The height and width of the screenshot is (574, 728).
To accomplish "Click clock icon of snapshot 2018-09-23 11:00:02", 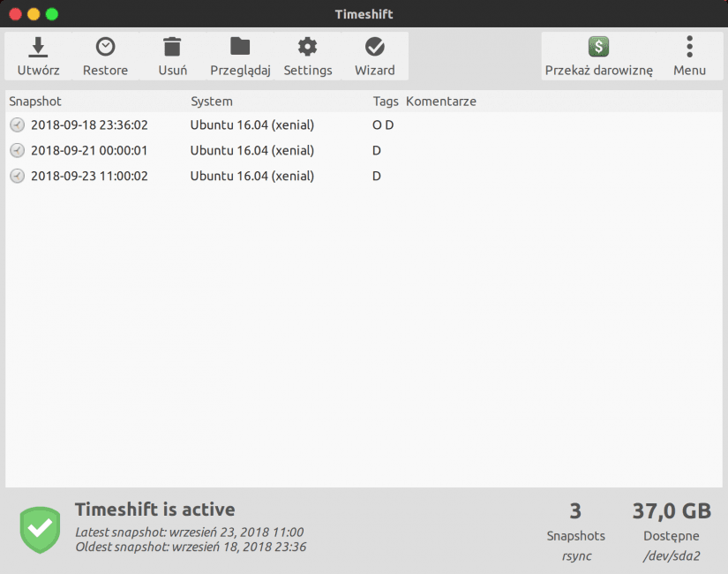I will [x=17, y=176].
